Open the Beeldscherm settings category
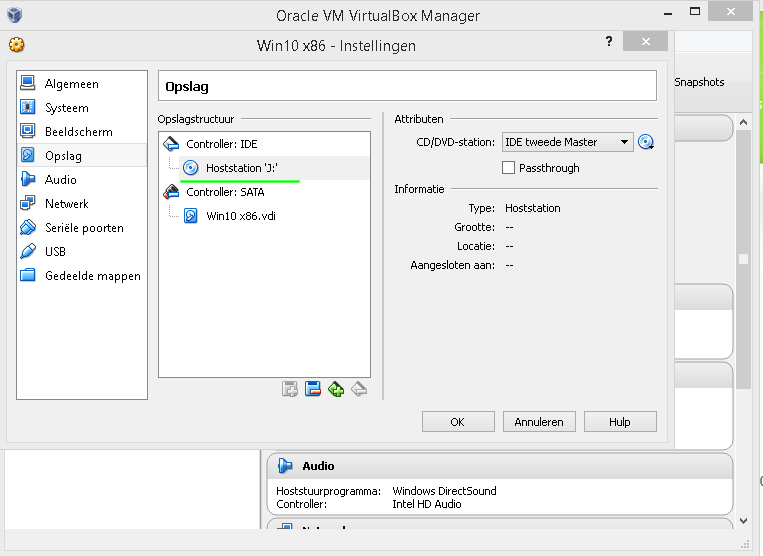This screenshot has width=763, height=556. click(78, 132)
